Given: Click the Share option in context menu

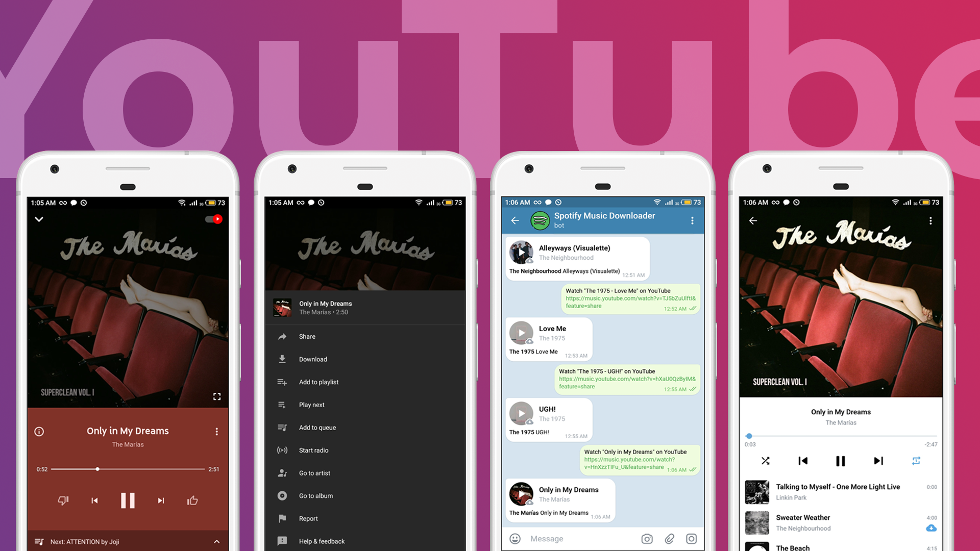Looking at the screenshot, I should 306,336.
